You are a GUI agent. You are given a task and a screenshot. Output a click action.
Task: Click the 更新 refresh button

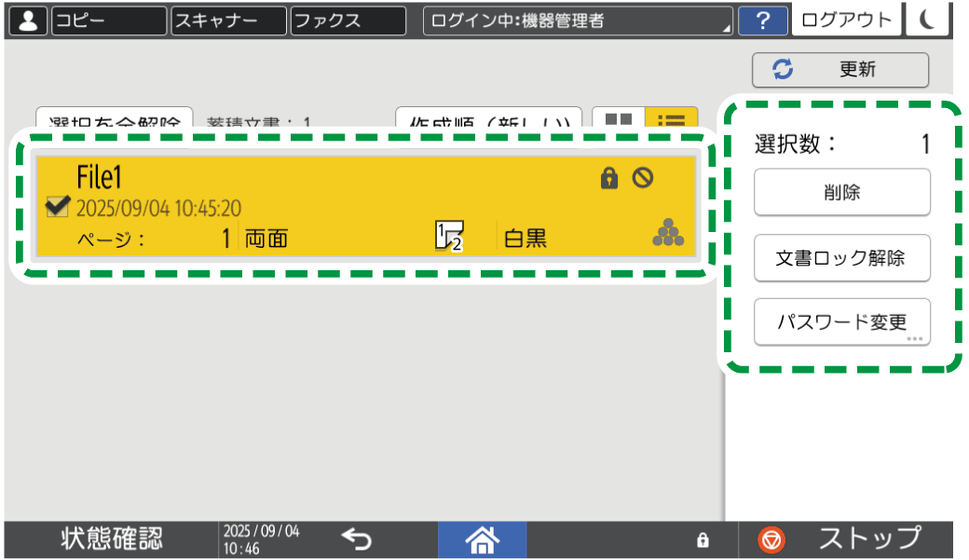tap(840, 70)
